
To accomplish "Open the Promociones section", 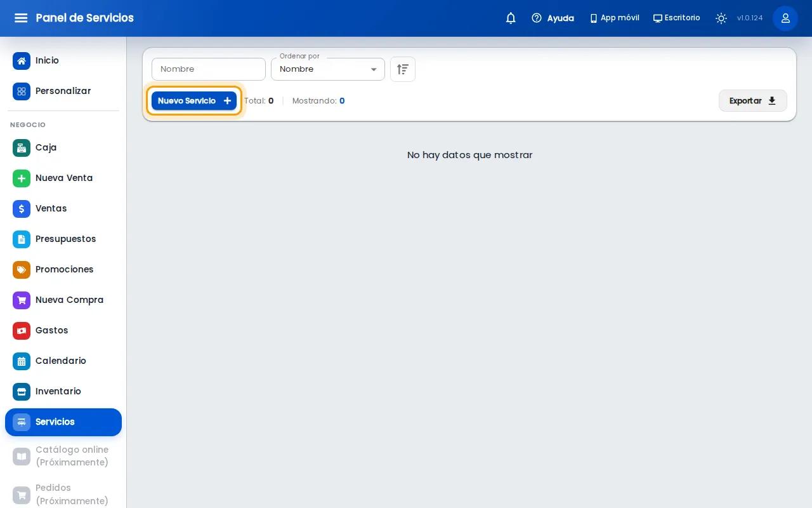I will point(63,269).
